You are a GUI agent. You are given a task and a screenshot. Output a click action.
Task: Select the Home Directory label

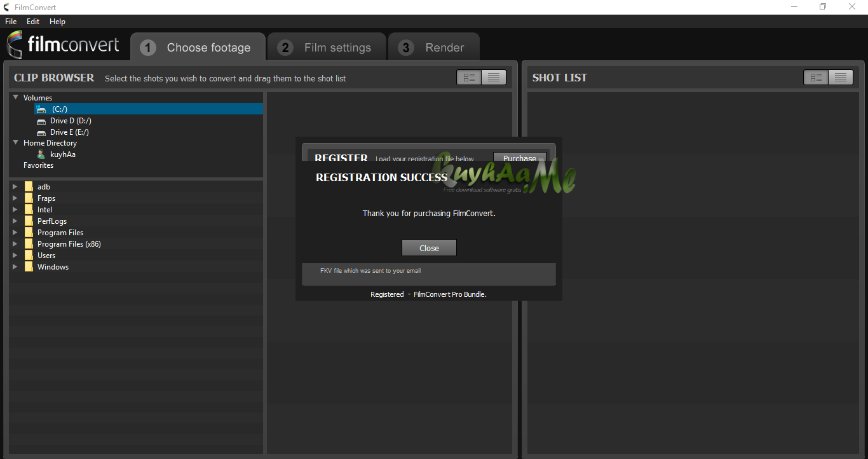pyautogui.click(x=50, y=143)
